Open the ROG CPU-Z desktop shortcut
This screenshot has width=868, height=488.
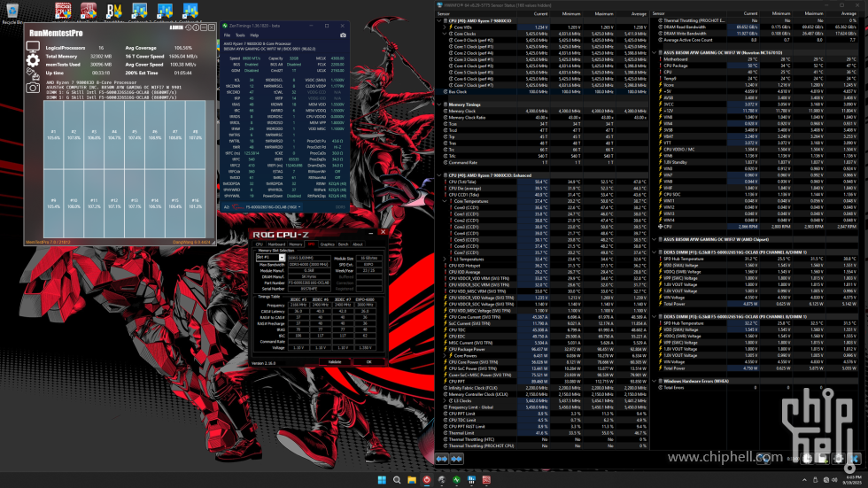(x=63, y=10)
